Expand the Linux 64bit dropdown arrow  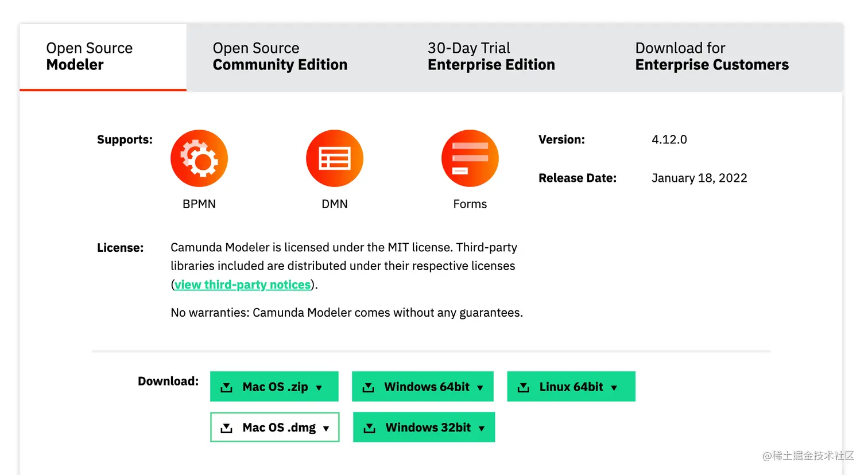tap(614, 388)
